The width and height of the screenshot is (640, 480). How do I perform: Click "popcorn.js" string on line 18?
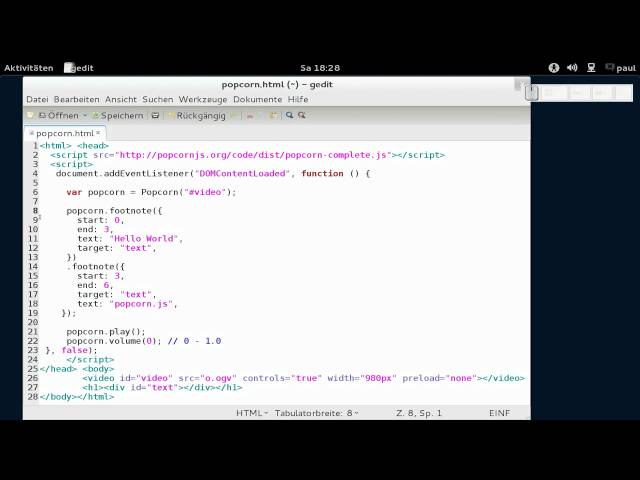click(x=141, y=304)
